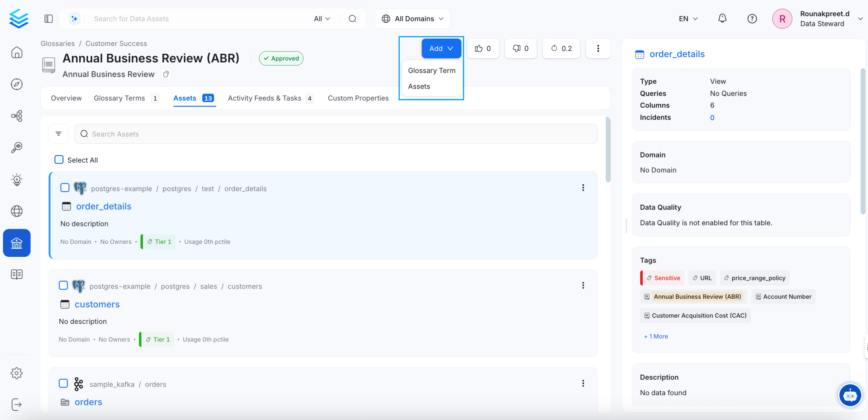
Task: Open the chatbot assistant icon
Action: click(x=849, y=395)
